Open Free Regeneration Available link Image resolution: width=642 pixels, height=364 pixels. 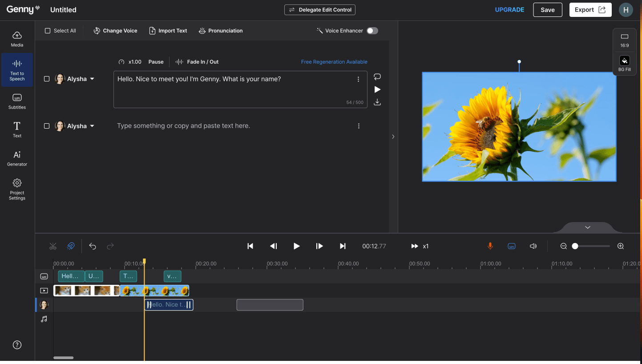[334, 62]
